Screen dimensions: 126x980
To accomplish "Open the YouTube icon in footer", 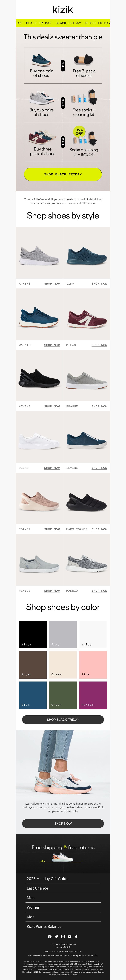I will 69,936.
